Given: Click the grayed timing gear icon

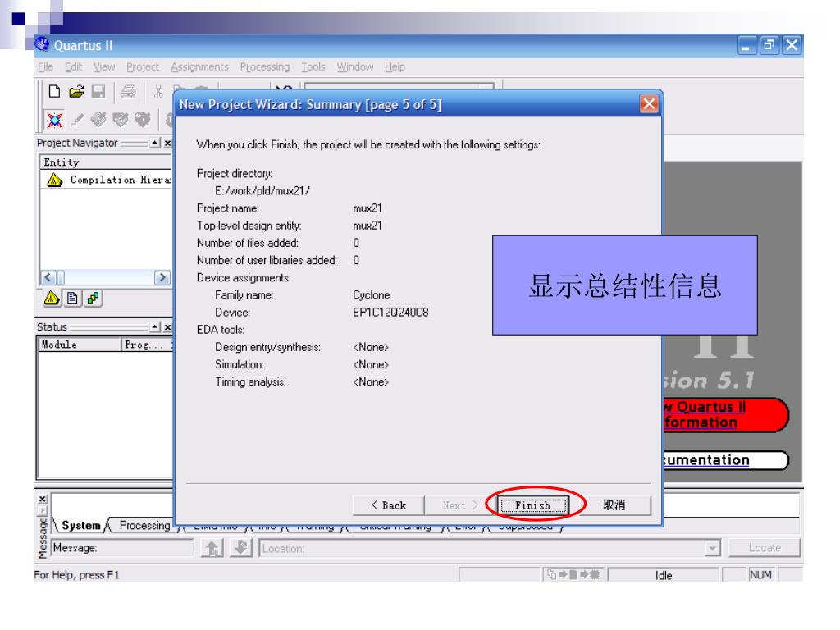Looking at the screenshot, I should click(143, 119).
